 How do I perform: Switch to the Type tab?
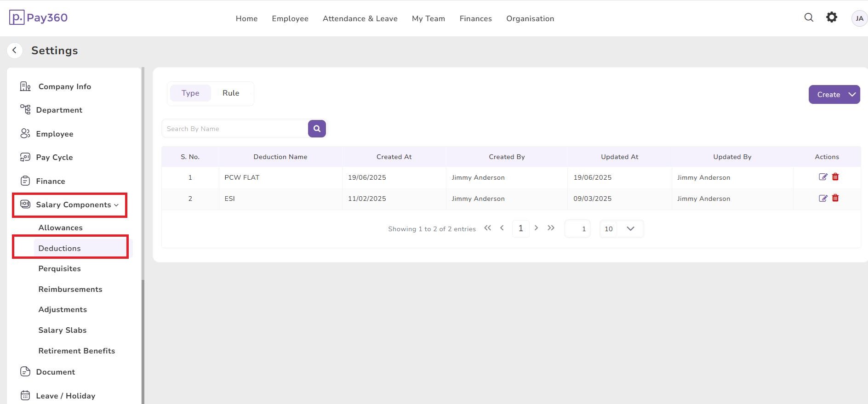[x=190, y=93]
